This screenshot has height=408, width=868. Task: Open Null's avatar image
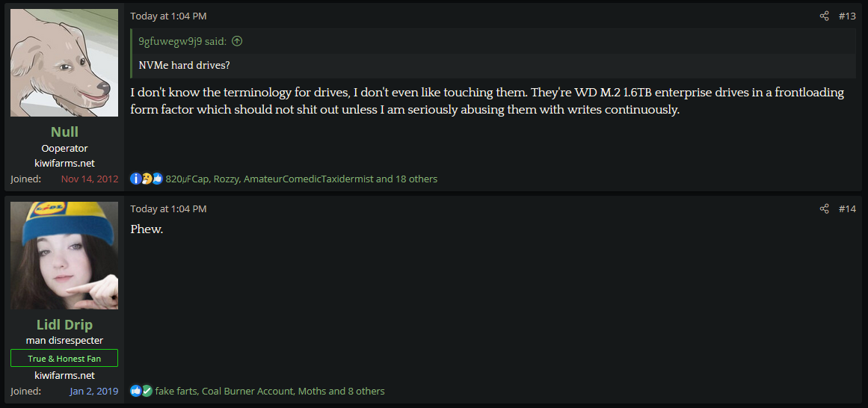coord(64,63)
